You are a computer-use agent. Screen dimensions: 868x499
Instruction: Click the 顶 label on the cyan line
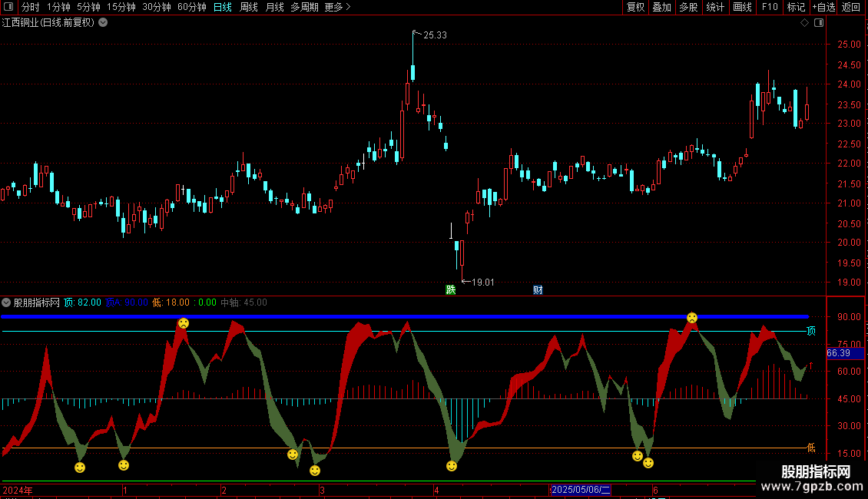point(811,331)
